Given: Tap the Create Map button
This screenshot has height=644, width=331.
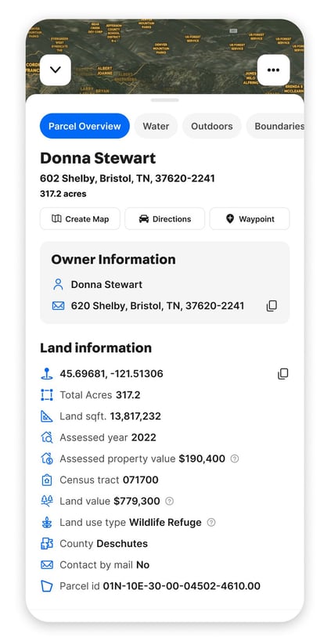Looking at the screenshot, I should pos(80,219).
